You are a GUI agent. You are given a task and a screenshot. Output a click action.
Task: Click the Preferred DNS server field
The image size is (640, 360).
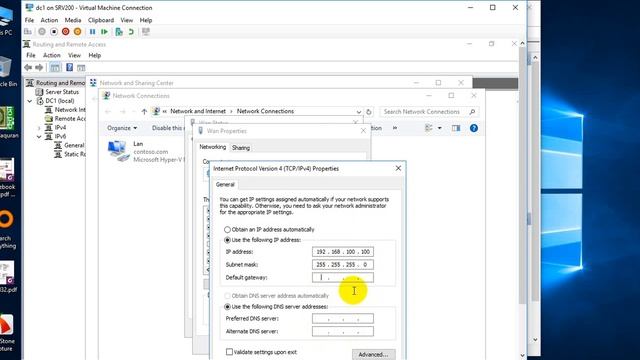(343, 318)
